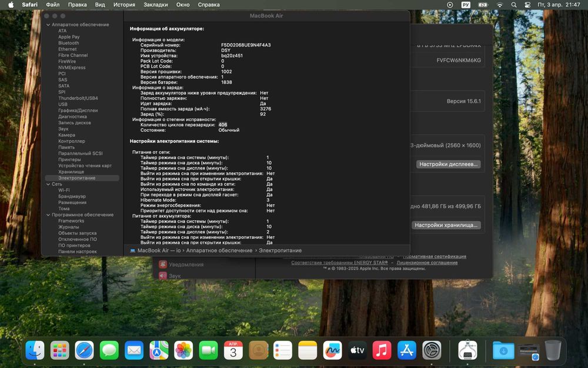Image resolution: width=588 pixels, height=368 pixels.
Task: Collapse the Программное обеспечение section
Action: tap(48, 215)
